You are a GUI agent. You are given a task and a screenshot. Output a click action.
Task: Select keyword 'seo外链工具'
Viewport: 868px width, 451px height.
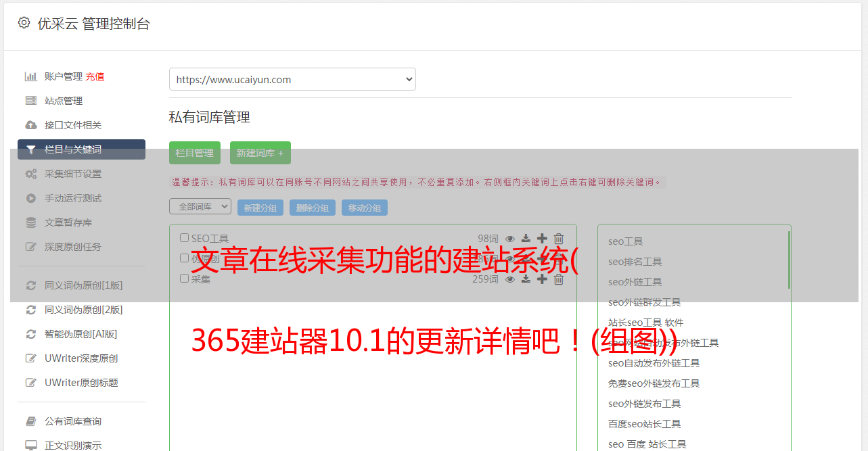tap(635, 282)
